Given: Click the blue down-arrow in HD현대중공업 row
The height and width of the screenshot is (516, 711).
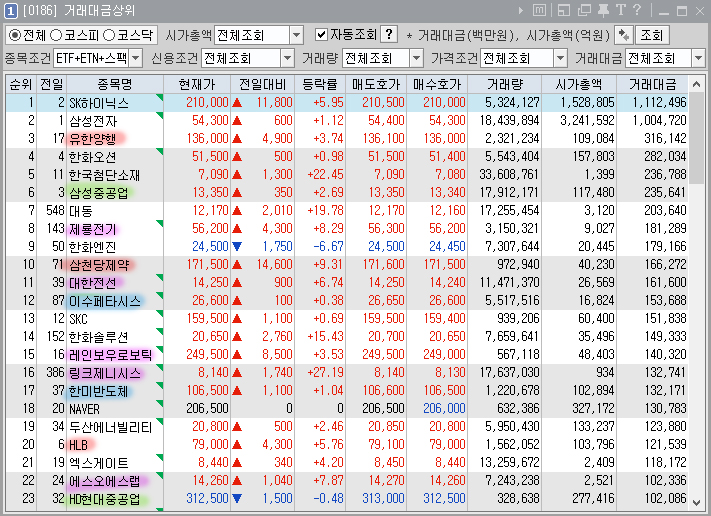Looking at the screenshot, I should (x=237, y=498).
